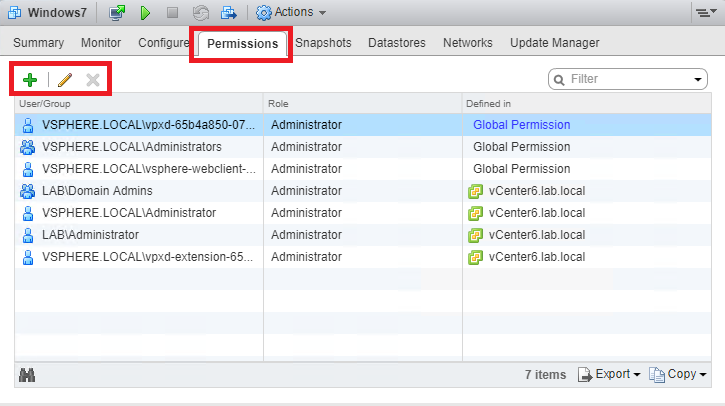725x406 pixels.
Task: Click the Migrate VM toolbar icon
Action: tap(229, 13)
